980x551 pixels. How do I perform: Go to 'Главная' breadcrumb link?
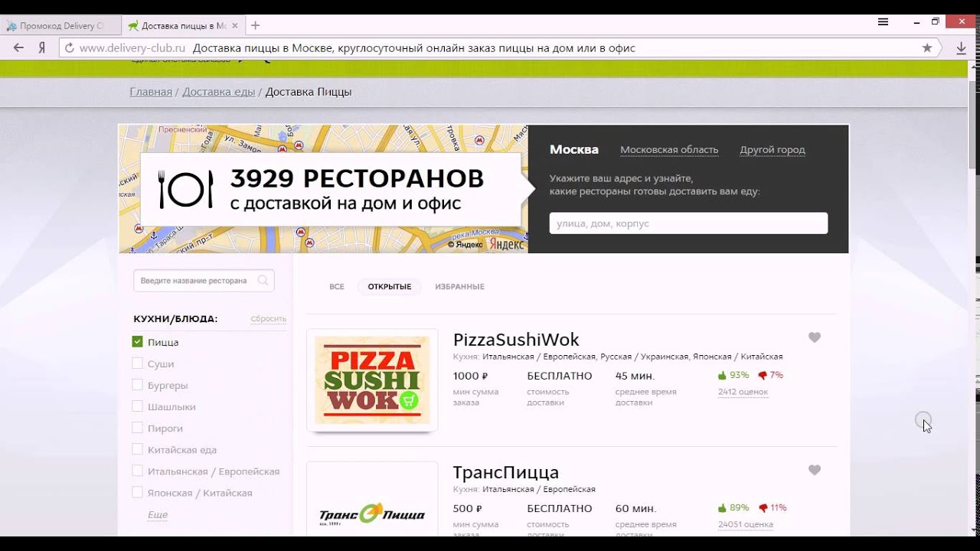click(x=151, y=92)
